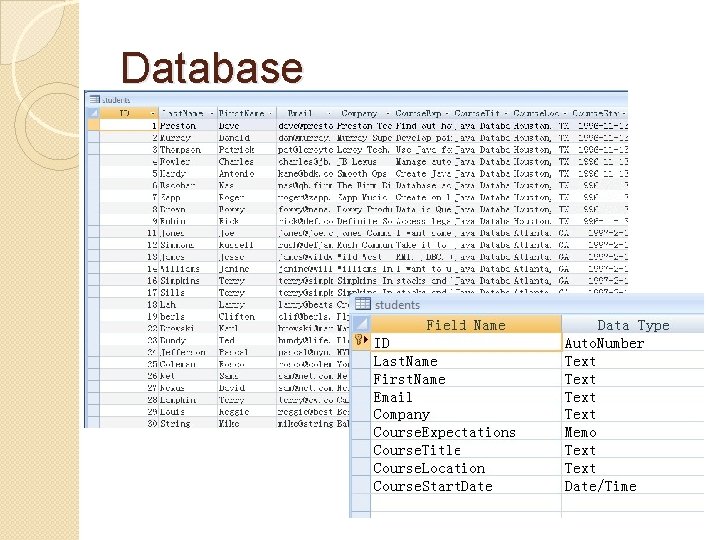Select the ID field name cell
This screenshot has width=720, height=540.
(466, 343)
